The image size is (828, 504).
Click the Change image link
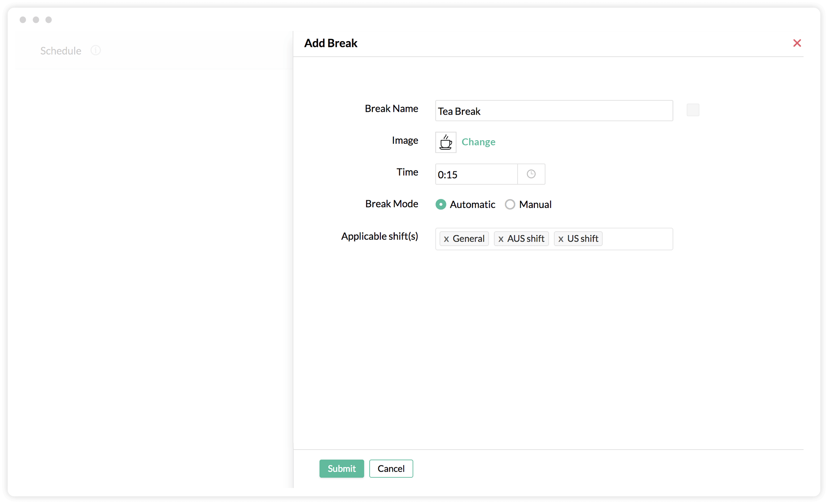(479, 142)
